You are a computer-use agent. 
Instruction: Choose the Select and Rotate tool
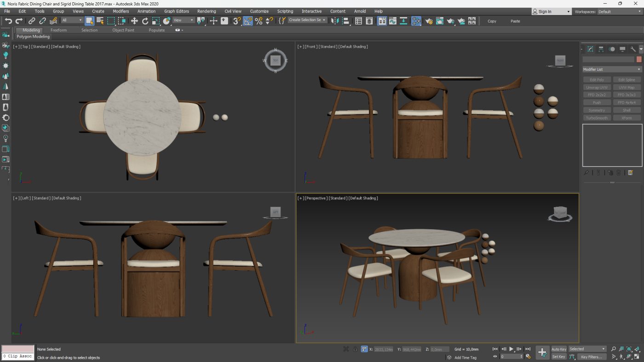tap(145, 21)
